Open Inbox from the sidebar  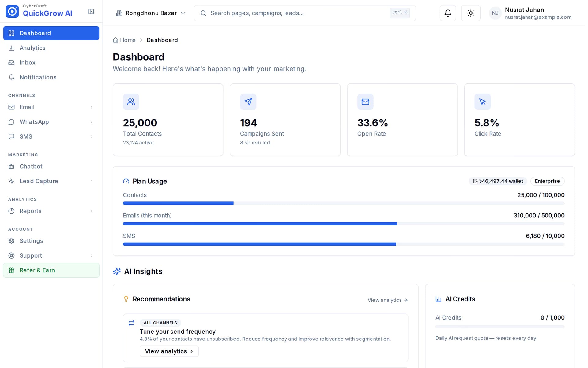pos(51,63)
